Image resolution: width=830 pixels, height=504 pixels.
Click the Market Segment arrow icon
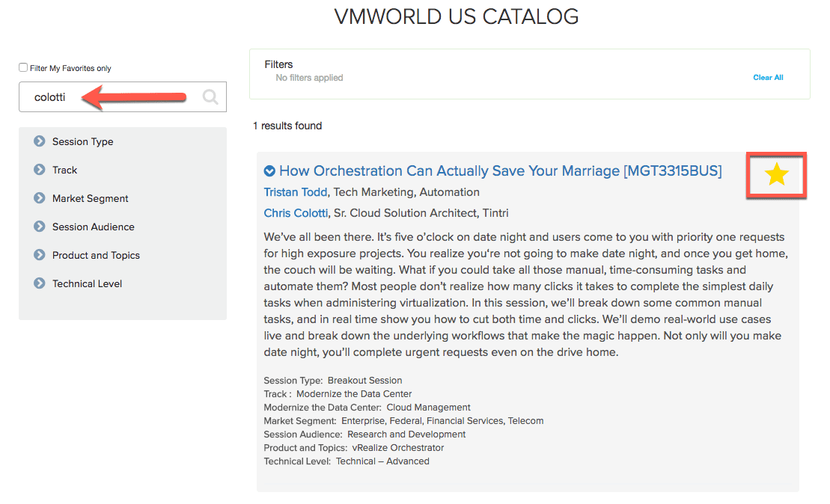point(40,198)
